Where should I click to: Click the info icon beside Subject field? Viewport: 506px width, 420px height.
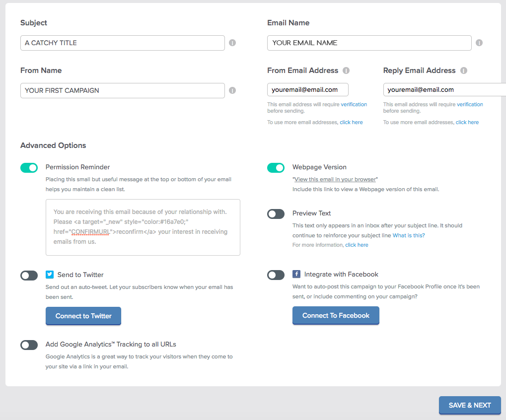(x=232, y=43)
